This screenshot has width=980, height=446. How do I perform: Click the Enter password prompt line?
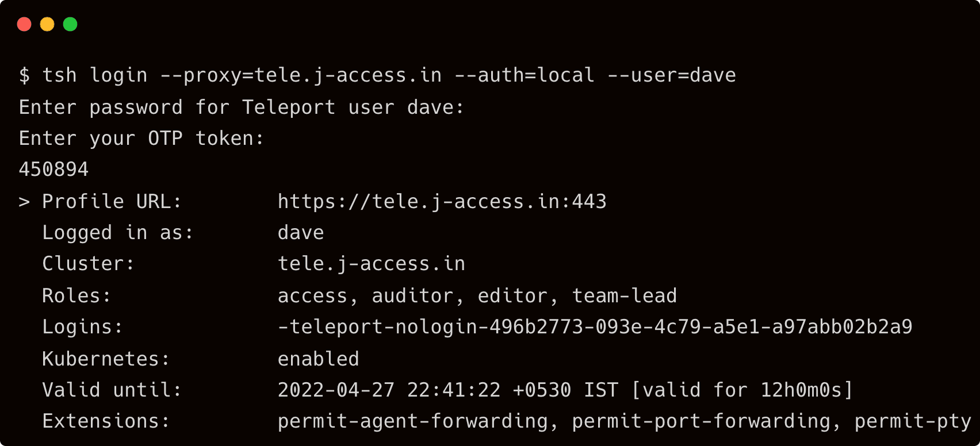[241, 107]
